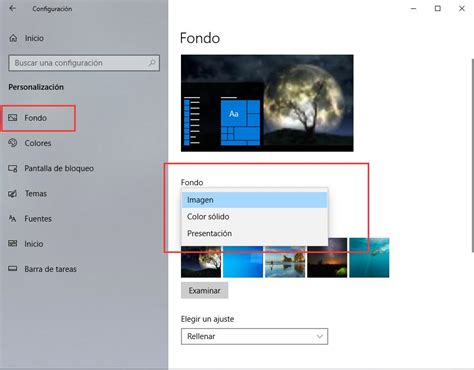Image resolution: width=474 pixels, height=370 pixels.
Task: Open the Fuentes settings page
Action: [x=38, y=219]
